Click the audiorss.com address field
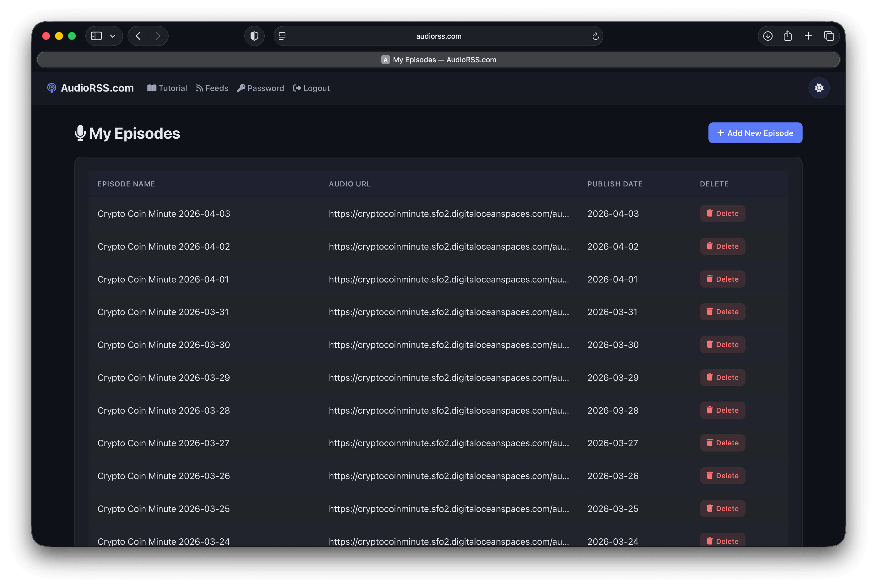Screen dimensions: 877x588 point(438,36)
